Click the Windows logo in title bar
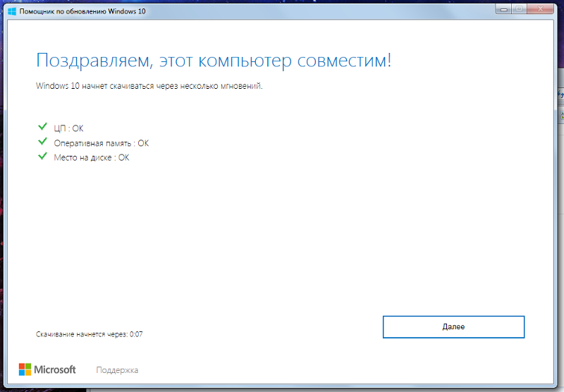 pos(12,11)
